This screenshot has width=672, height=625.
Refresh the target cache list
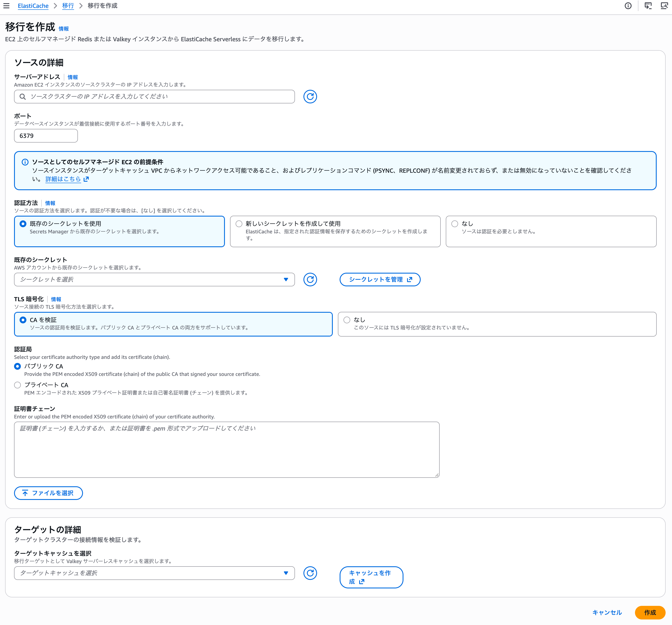[x=310, y=573]
